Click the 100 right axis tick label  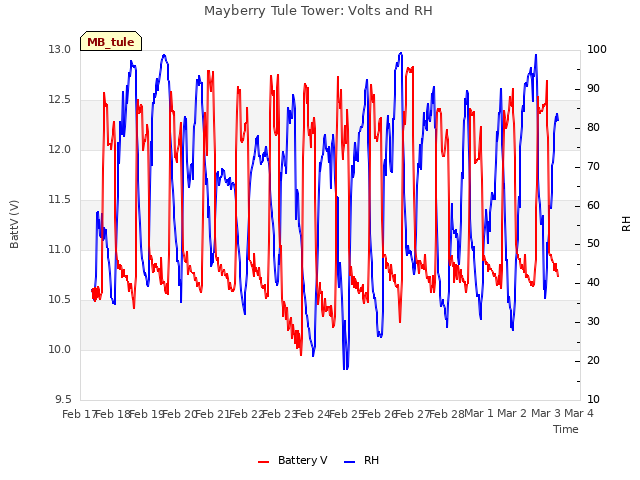[x=597, y=49]
